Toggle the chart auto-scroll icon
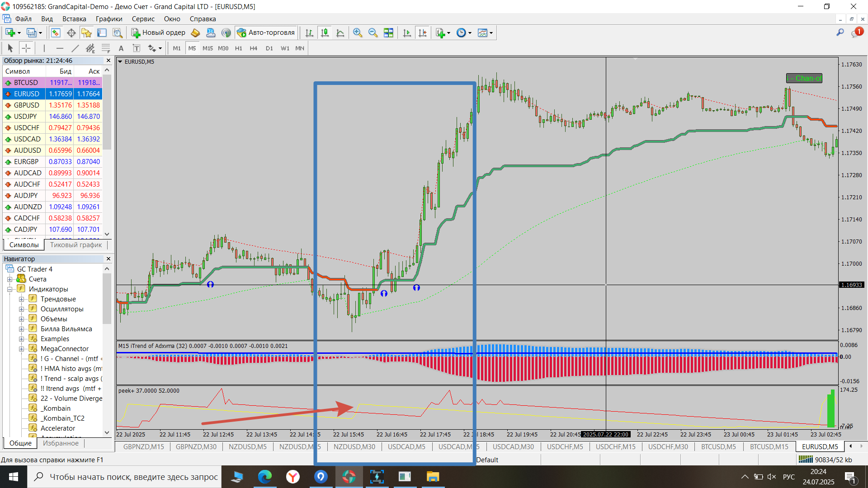Image resolution: width=868 pixels, height=488 pixels. click(x=407, y=33)
